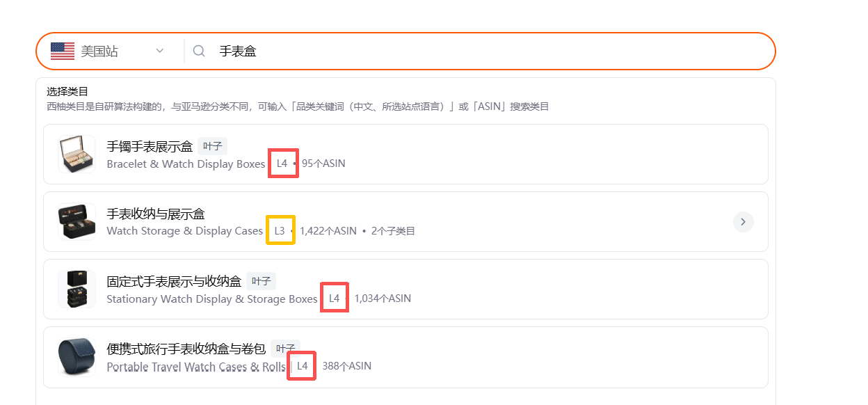This screenshot has width=868, height=405.
Task: Click the stacked watch boxes thumbnail
Action: (x=77, y=289)
